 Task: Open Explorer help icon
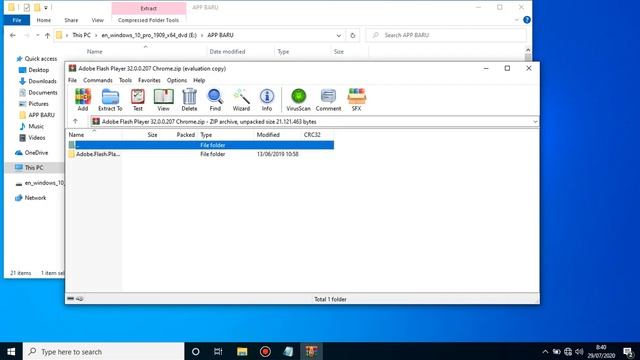coord(527,20)
